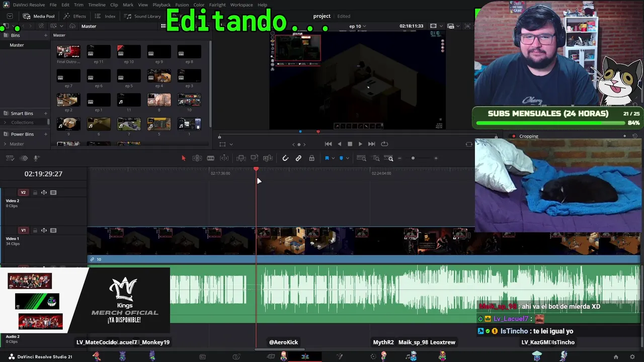Open the viewer transform tool dropdown
Image resolution: width=644 pixels, height=362 pixels.
point(231,144)
